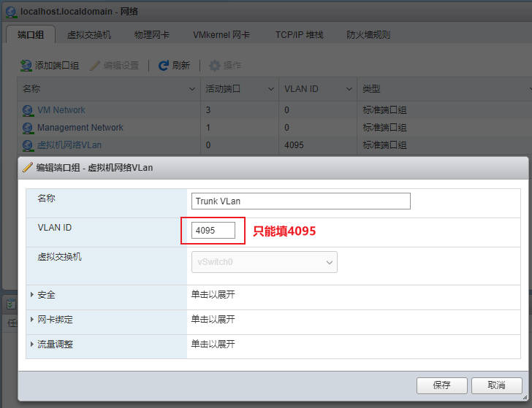
Task: Click the VM Network port group icon
Action: click(28, 110)
